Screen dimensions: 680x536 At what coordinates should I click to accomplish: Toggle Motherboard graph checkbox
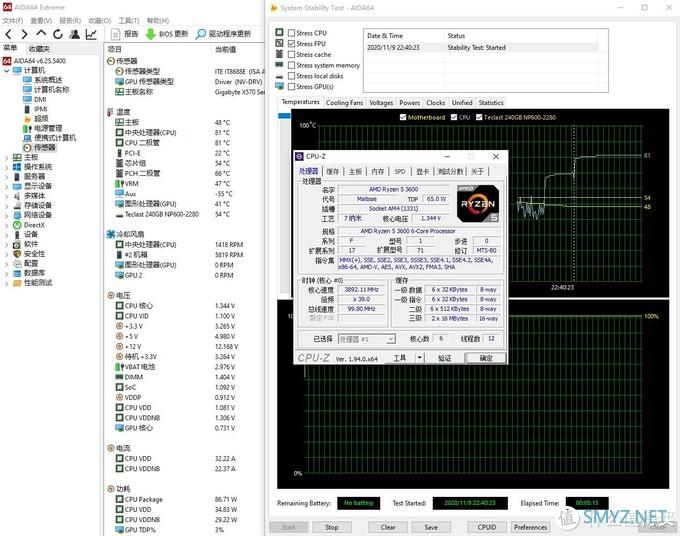click(403, 117)
